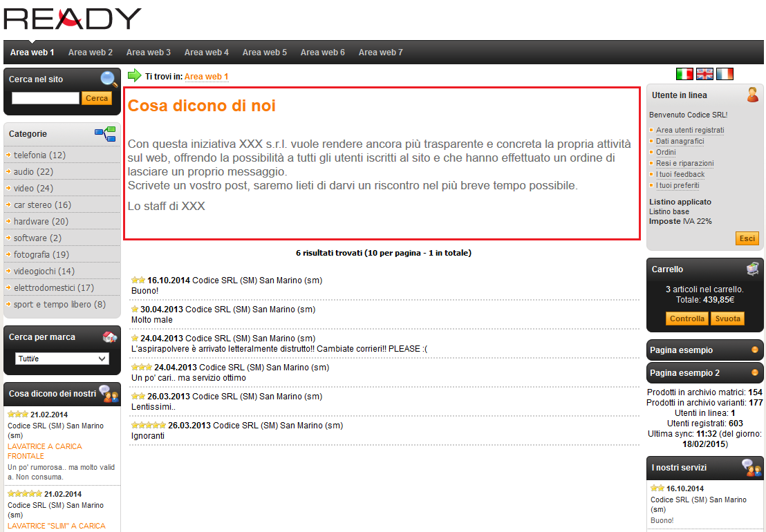
Task: Open Area web 4 tab
Action: (207, 53)
